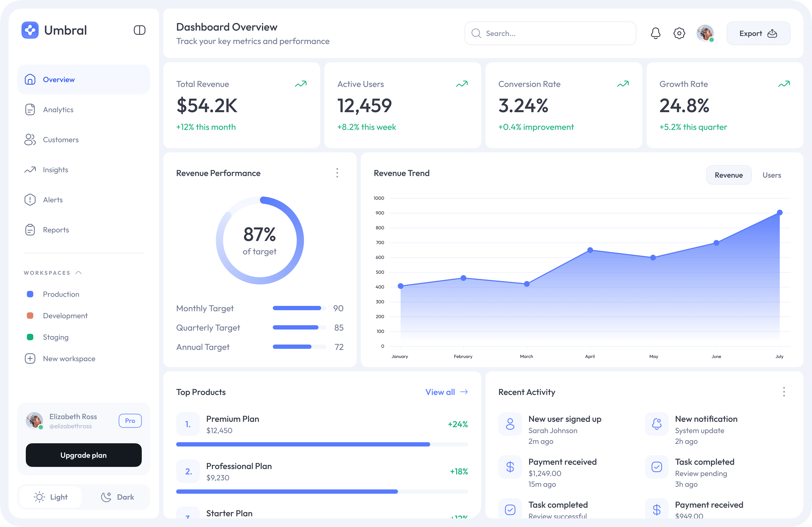Click the Umbral logo icon
The height and width of the screenshot is (527, 812).
point(30,30)
